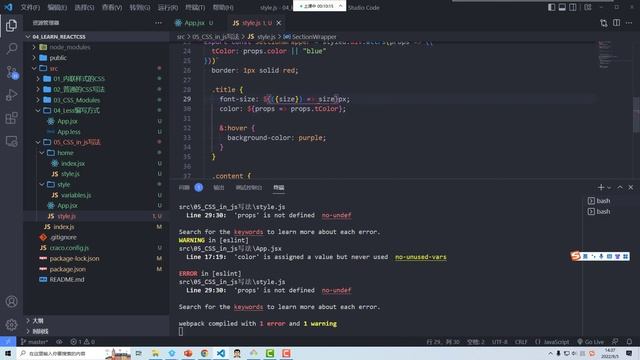The image size is (640, 360).
Task: Open the File menu
Action: [x=30, y=7]
